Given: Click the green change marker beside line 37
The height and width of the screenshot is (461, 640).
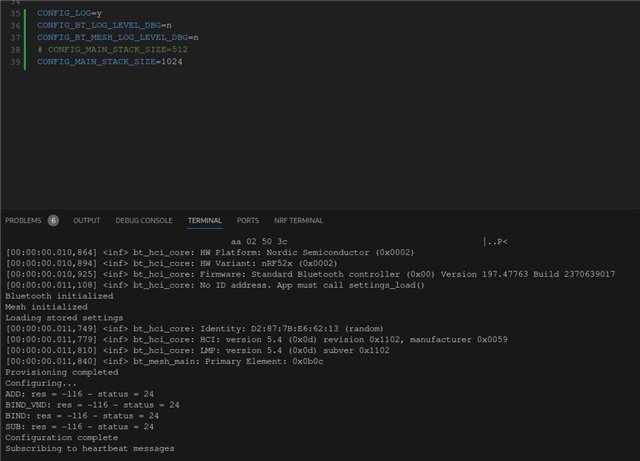Looking at the screenshot, I should tap(25, 38).
